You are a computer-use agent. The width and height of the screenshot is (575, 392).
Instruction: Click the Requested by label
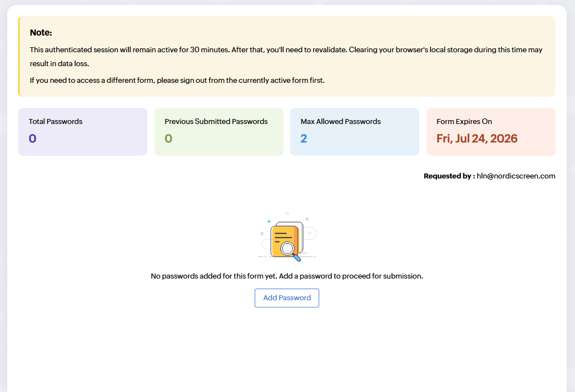coord(449,176)
